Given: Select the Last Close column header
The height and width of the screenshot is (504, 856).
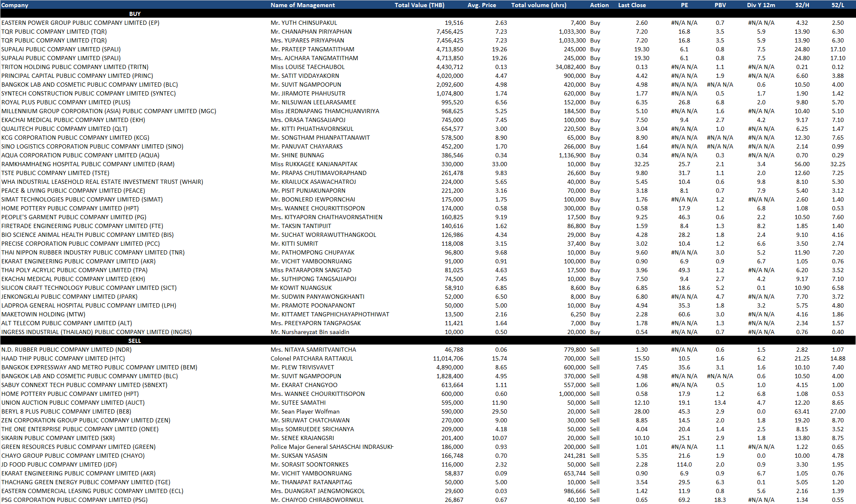Looking at the screenshot, I should [x=632, y=5].
